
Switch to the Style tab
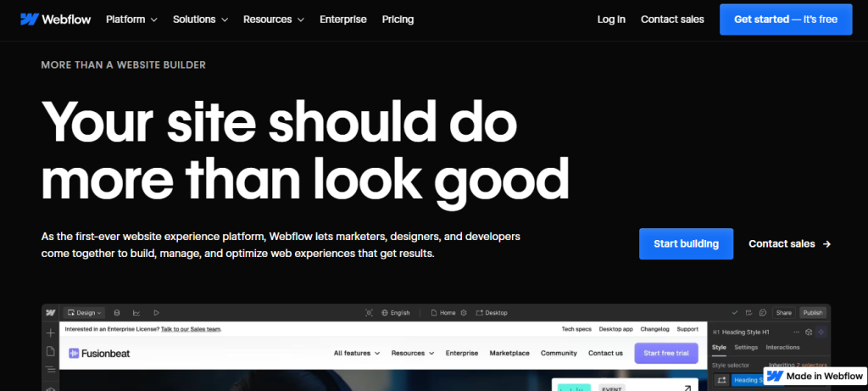719,347
